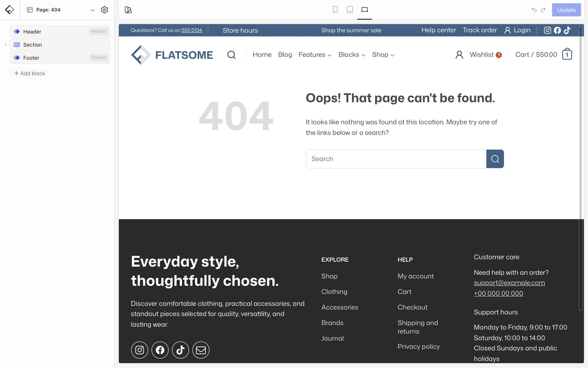Open TikTok icon in top bar

[567, 30]
